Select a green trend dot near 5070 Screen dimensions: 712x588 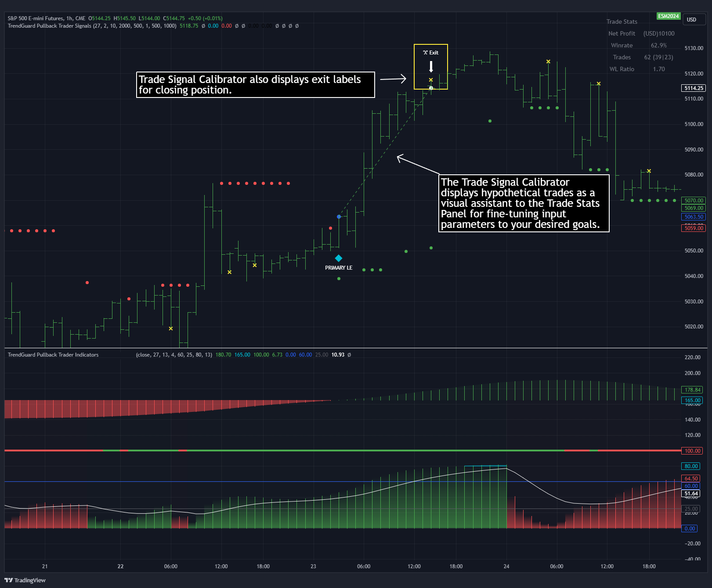(x=632, y=200)
